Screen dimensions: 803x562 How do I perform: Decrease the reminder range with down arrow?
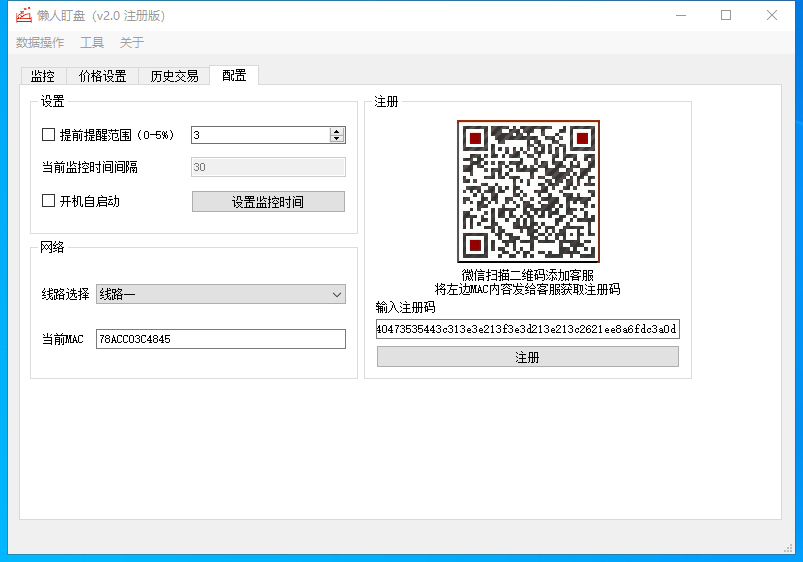[x=336, y=139]
